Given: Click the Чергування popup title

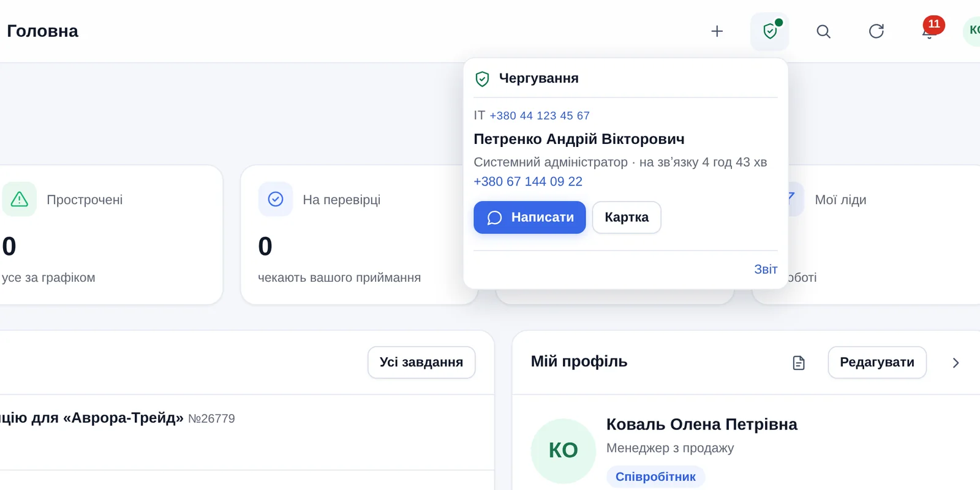Looking at the screenshot, I should [538, 78].
